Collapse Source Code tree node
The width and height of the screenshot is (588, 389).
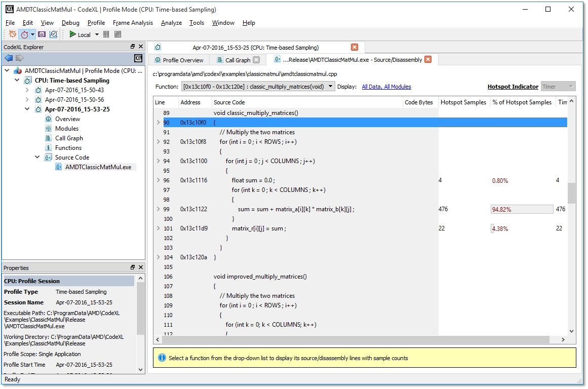[37, 157]
